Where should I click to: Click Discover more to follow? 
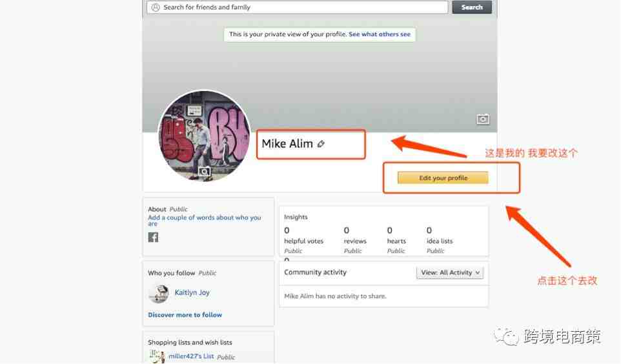point(185,315)
